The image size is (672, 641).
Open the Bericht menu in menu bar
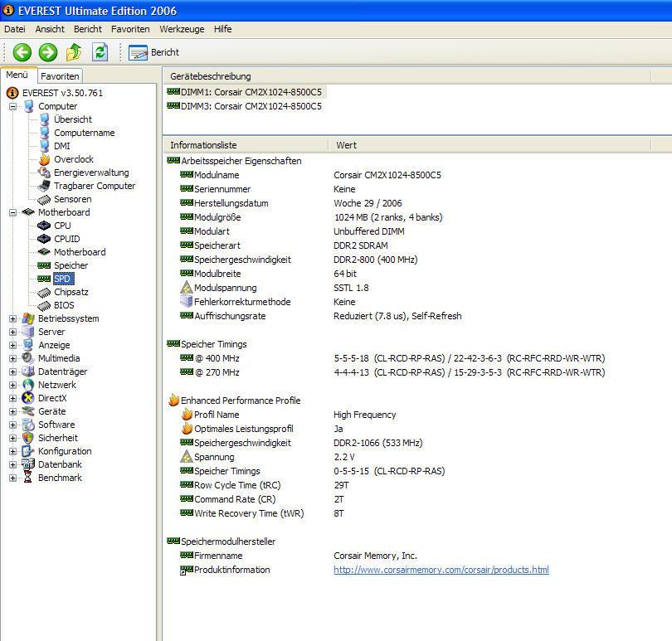(88, 29)
